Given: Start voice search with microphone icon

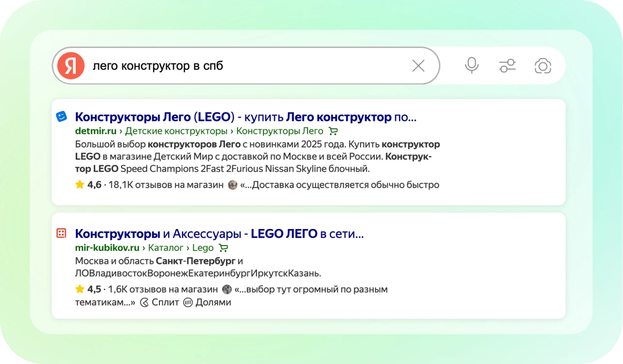Looking at the screenshot, I should 471,66.
